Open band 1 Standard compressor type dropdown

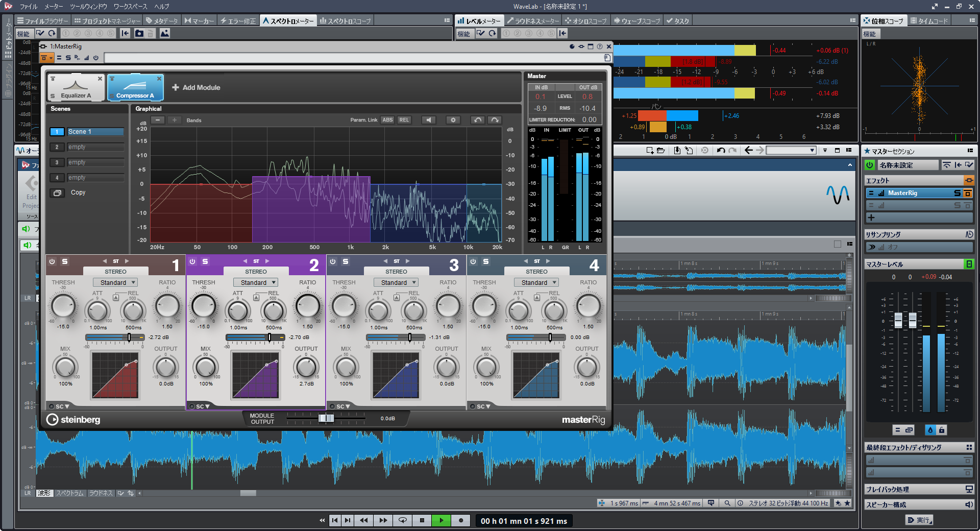point(115,282)
